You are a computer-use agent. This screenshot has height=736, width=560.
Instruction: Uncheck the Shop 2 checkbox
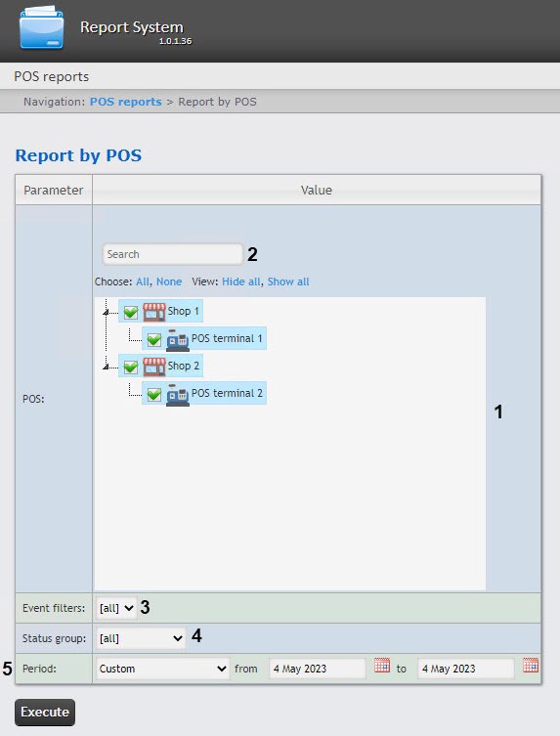(131, 367)
